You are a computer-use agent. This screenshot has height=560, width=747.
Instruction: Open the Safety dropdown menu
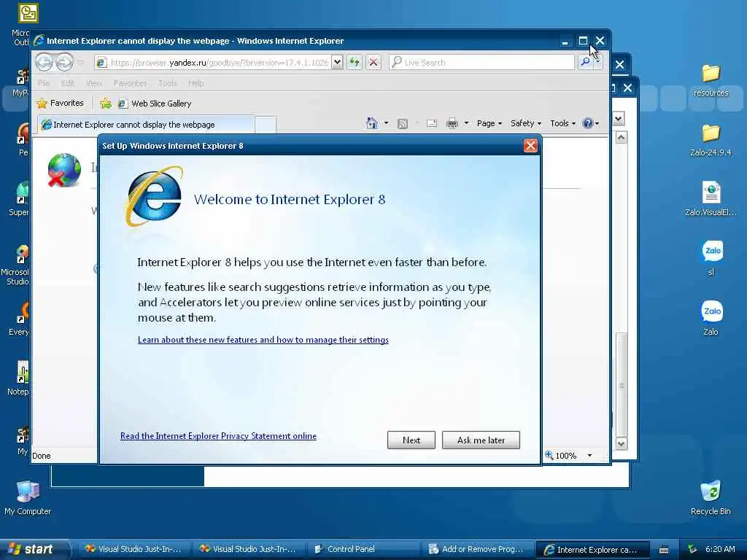[x=526, y=123]
